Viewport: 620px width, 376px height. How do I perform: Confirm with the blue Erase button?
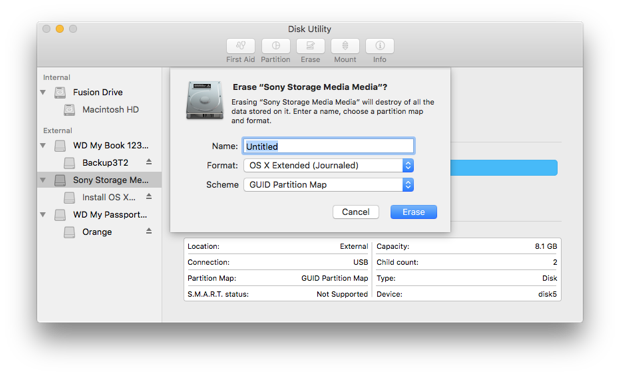click(x=414, y=212)
